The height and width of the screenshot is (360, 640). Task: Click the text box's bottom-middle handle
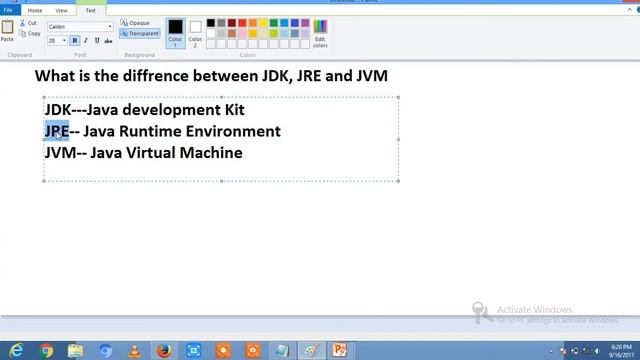point(221,181)
